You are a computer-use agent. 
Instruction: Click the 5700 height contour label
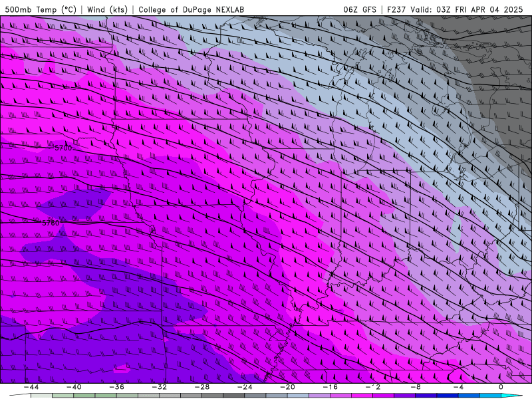[63, 148]
